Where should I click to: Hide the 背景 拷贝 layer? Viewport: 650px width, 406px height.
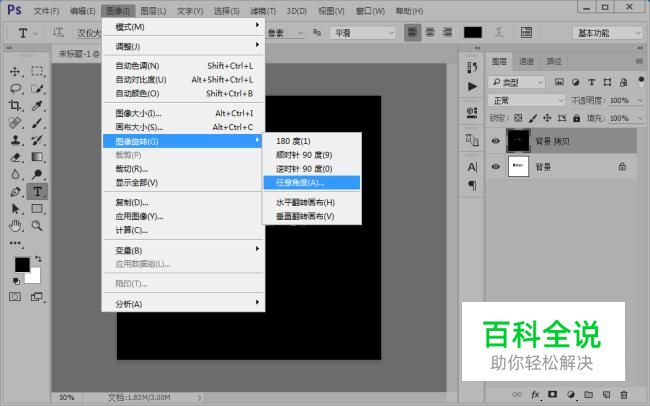(x=495, y=141)
